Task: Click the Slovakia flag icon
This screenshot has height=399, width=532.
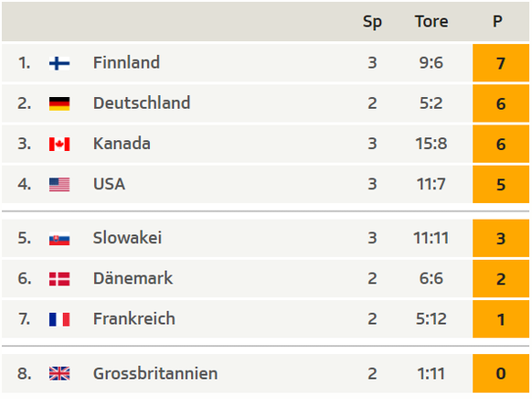Action: (59, 238)
